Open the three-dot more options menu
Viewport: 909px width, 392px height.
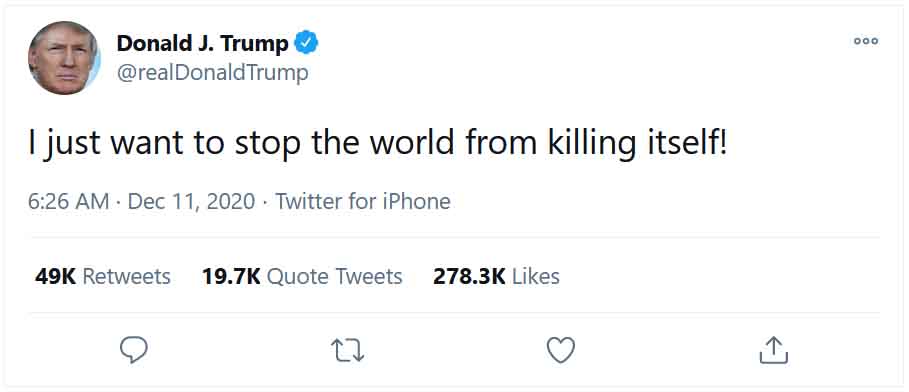866,41
